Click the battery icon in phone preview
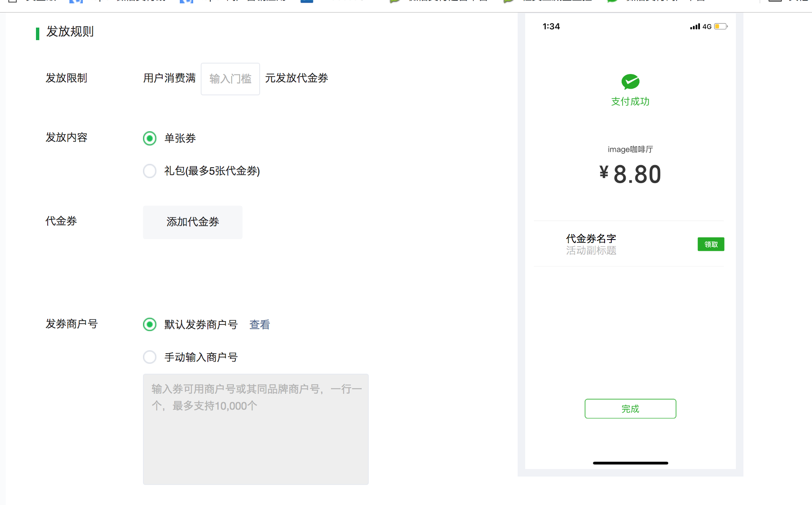This screenshot has height=505, width=812. (x=720, y=26)
